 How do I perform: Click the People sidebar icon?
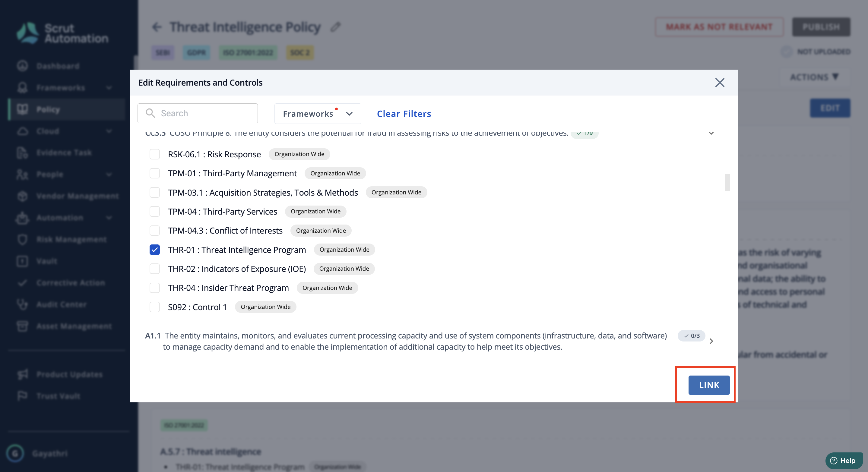point(22,175)
